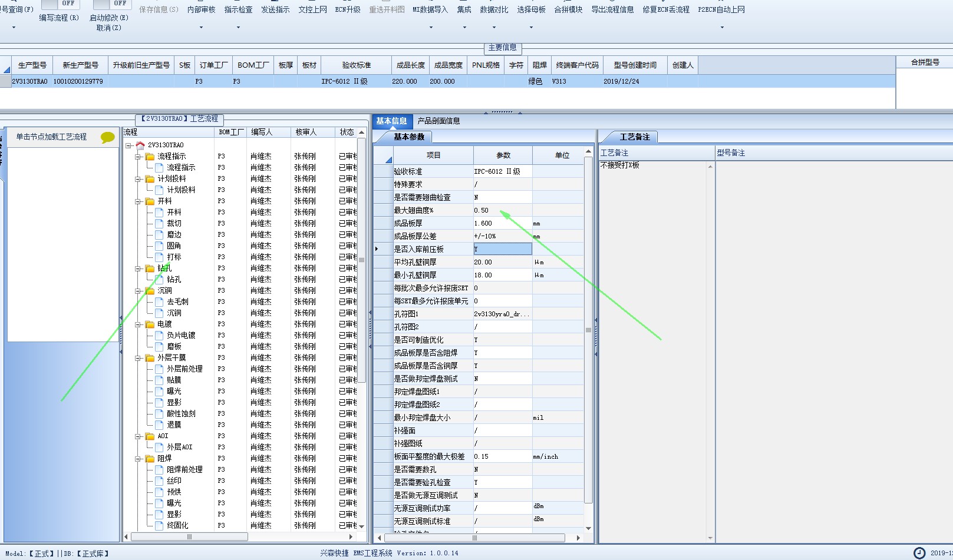Open the P2ECN自动上网 dropdown arrow
Screen dimensions: 953x560
click(722, 27)
